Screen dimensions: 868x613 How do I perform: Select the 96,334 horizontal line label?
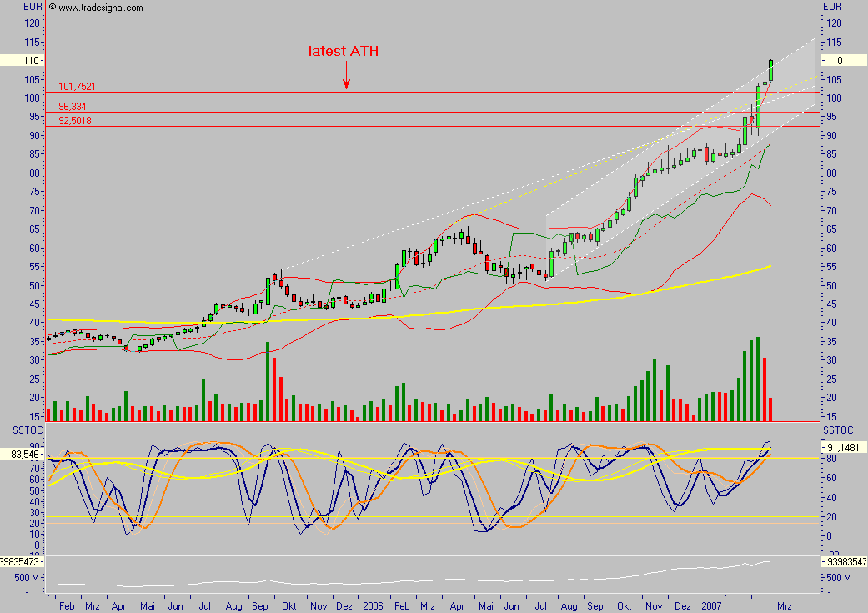click(x=73, y=107)
